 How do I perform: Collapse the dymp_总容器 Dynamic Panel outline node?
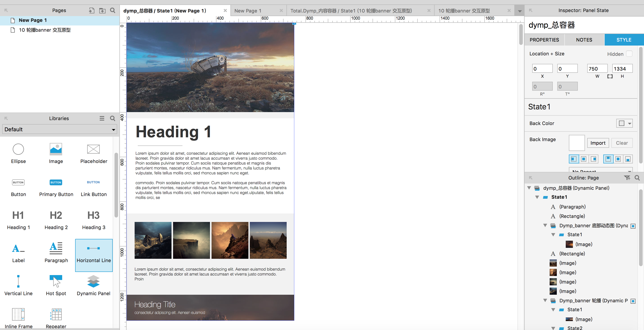pyautogui.click(x=529, y=188)
